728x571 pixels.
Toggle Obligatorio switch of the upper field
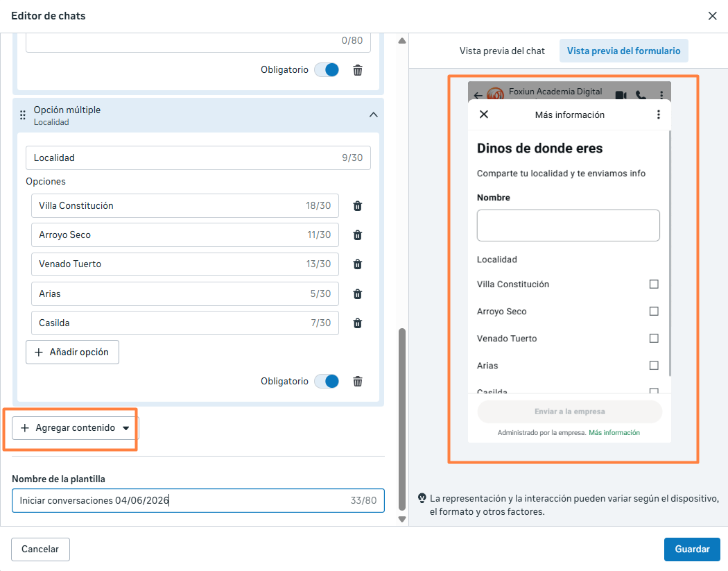[x=327, y=70]
